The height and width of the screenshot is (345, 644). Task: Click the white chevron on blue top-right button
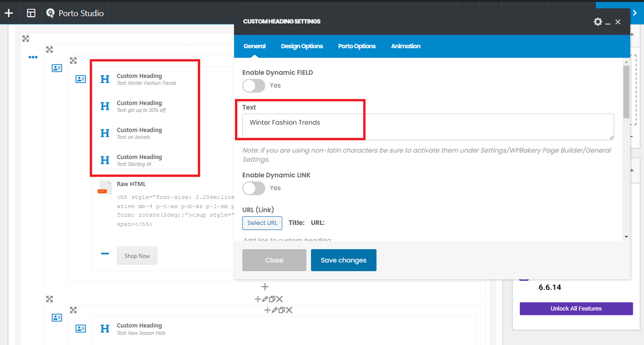635,13
